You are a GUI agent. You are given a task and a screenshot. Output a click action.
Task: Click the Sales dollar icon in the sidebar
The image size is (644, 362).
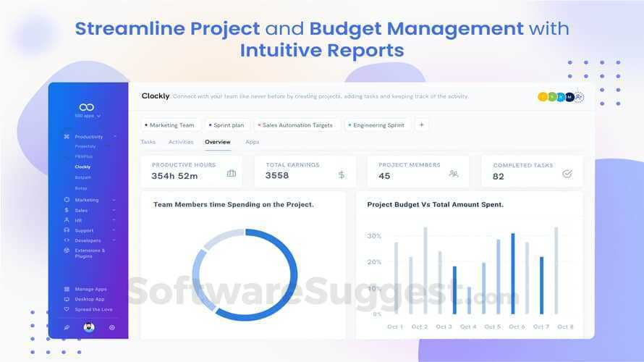click(x=67, y=210)
